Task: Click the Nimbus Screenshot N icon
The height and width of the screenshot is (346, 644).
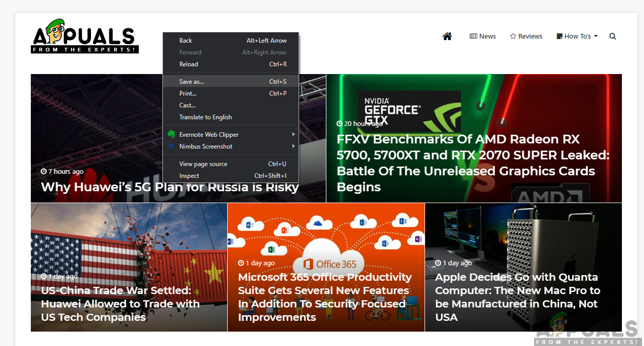Action: 171,147
